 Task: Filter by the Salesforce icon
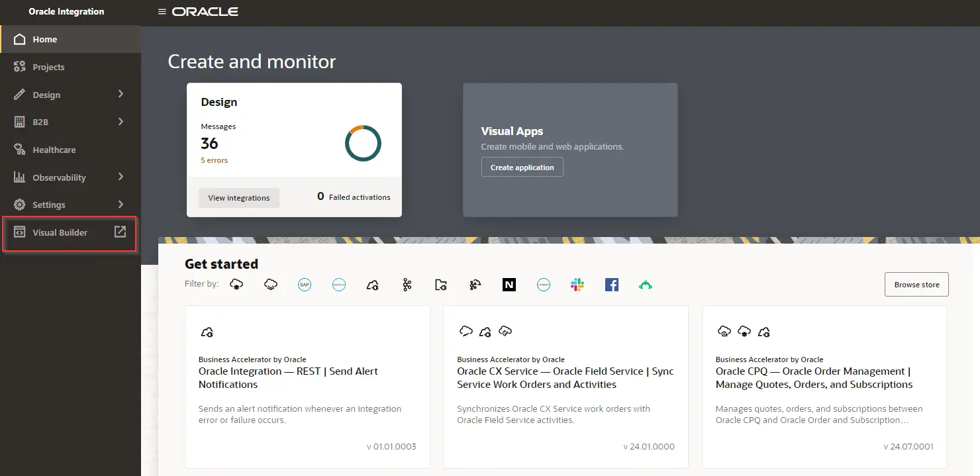339,285
